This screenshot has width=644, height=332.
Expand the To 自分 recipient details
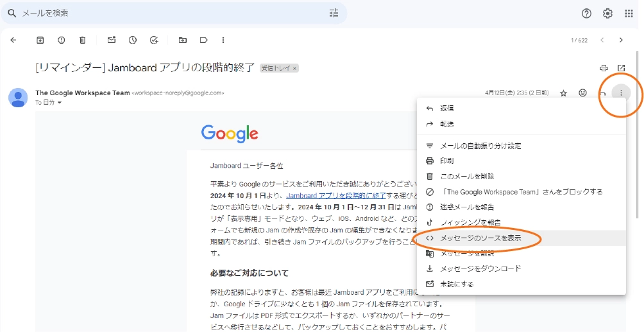[x=60, y=103]
